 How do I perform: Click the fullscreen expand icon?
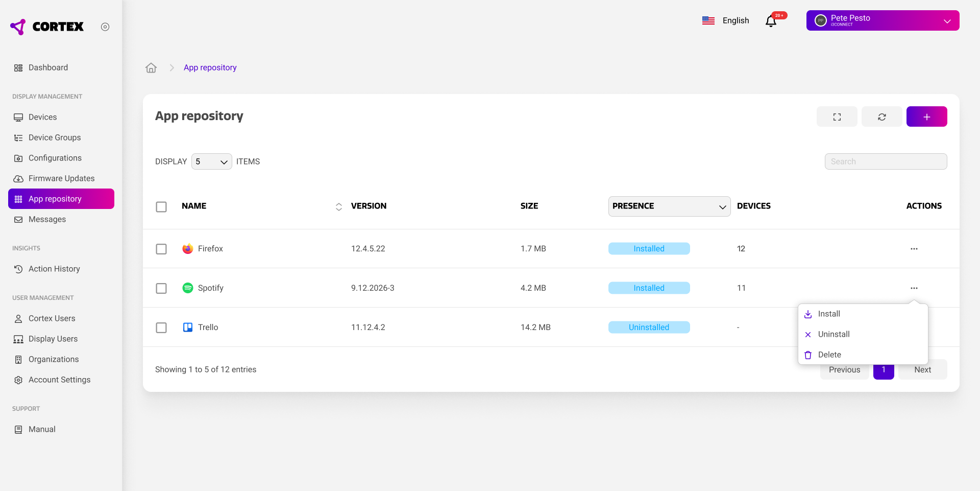[837, 116]
